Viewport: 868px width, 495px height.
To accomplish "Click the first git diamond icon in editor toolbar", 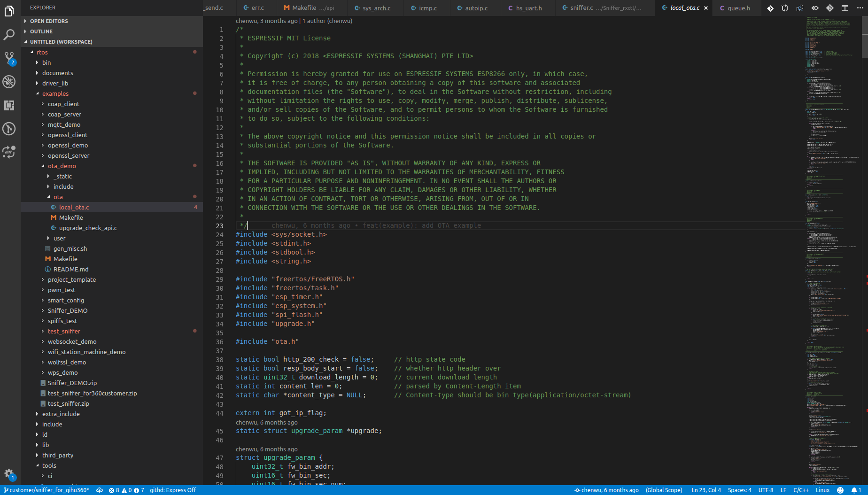I will tap(770, 8).
